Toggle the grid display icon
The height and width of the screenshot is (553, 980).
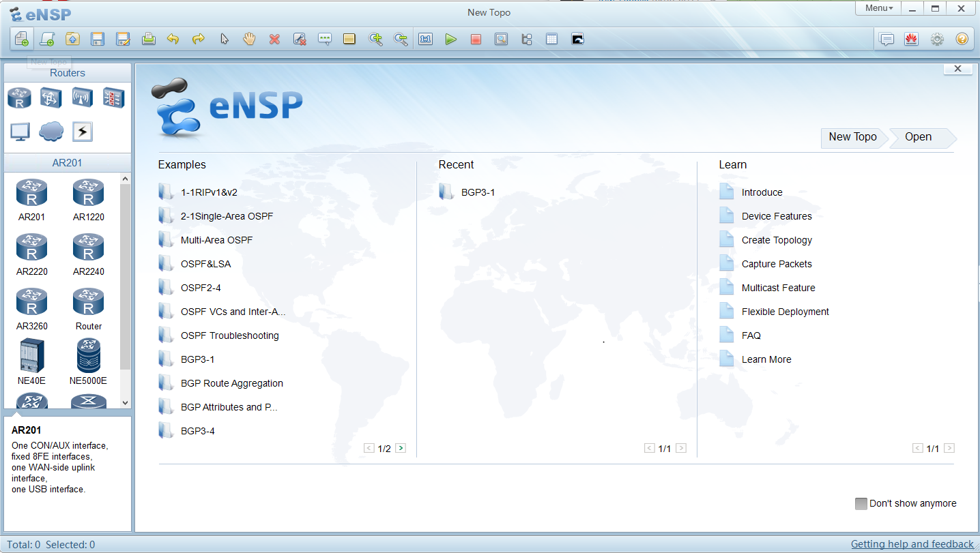click(x=551, y=40)
